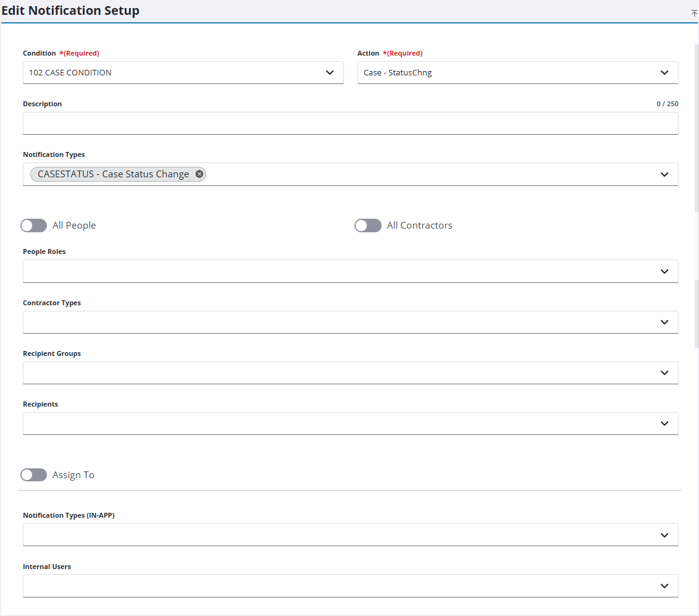Click the 0 / 250 character counter
This screenshot has height=616, width=699.
[x=668, y=103]
